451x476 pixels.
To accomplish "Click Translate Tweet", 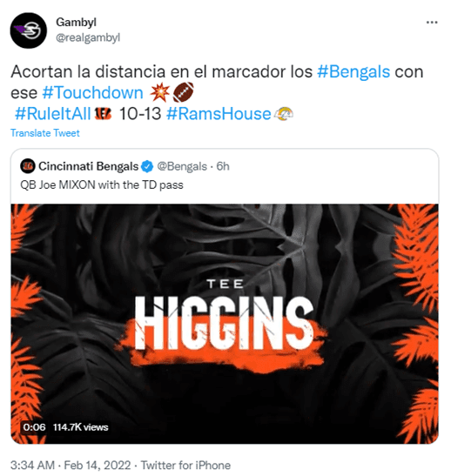I will (45, 133).
